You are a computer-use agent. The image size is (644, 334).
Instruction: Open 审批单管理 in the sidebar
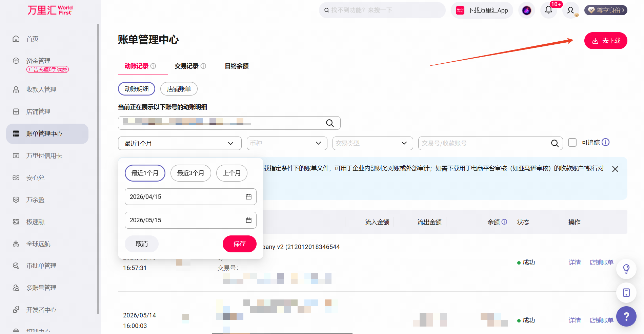[x=41, y=266]
